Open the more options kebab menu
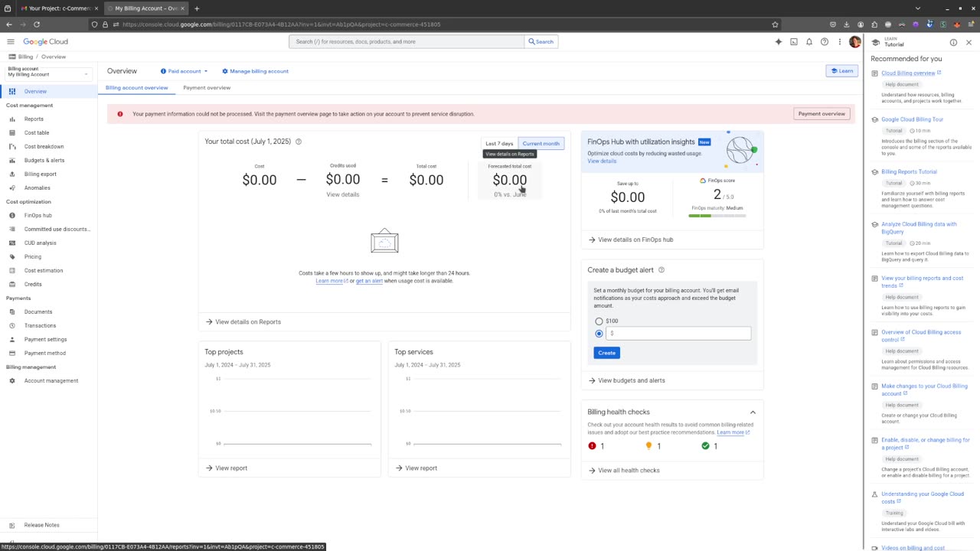This screenshot has width=980, height=551. (840, 41)
